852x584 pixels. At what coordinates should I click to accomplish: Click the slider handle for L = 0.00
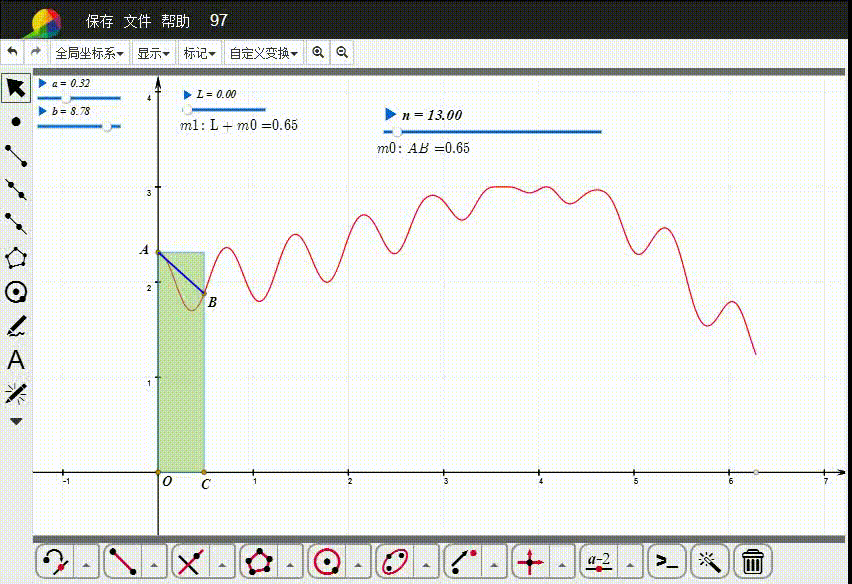[187, 110]
